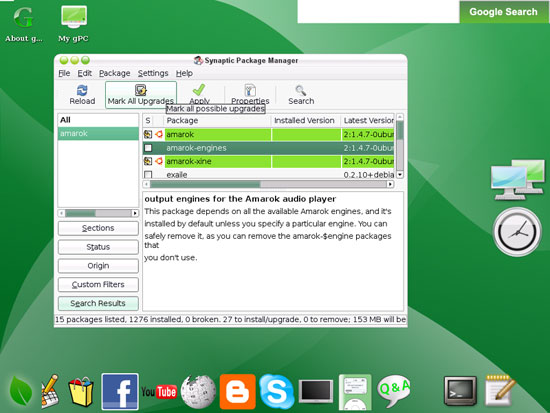Click package list scrollbar down arrow

pyautogui.click(x=400, y=174)
